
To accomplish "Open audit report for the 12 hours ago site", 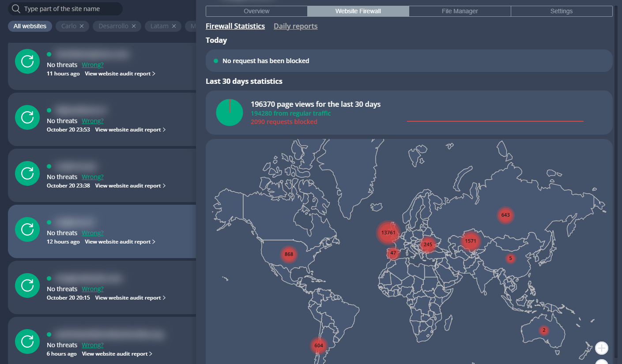I will (120, 242).
